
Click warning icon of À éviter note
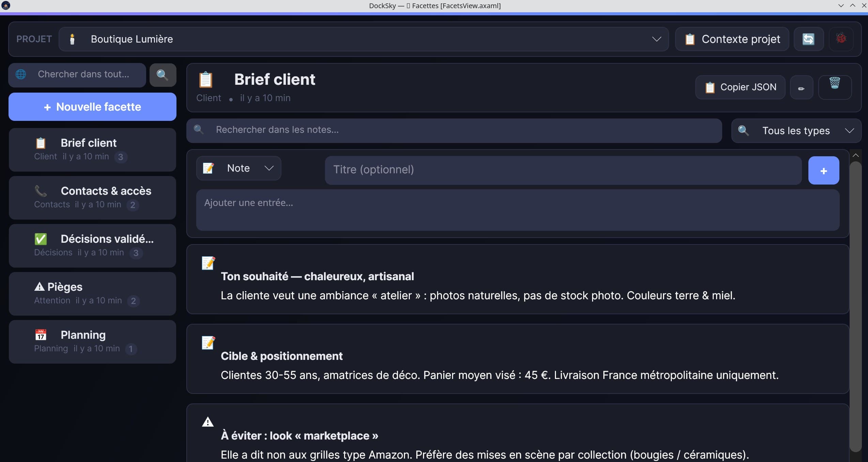(208, 422)
